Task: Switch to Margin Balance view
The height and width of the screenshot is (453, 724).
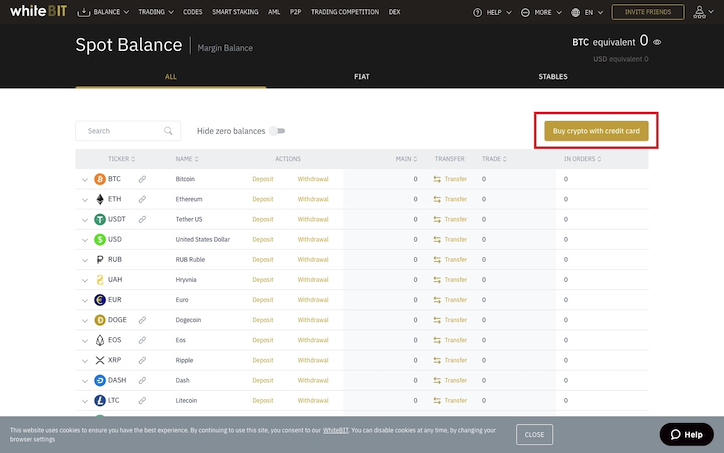Action: (225, 48)
